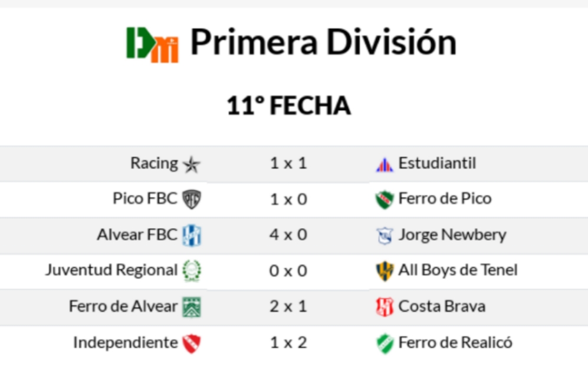The image size is (588, 387).
Task: Open the Juventud Regional team link
Action: tap(111, 270)
